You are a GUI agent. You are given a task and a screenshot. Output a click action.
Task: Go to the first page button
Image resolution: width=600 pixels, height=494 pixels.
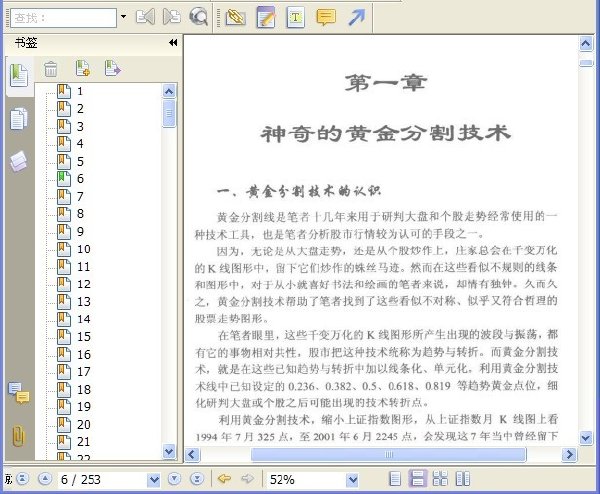[23, 479]
